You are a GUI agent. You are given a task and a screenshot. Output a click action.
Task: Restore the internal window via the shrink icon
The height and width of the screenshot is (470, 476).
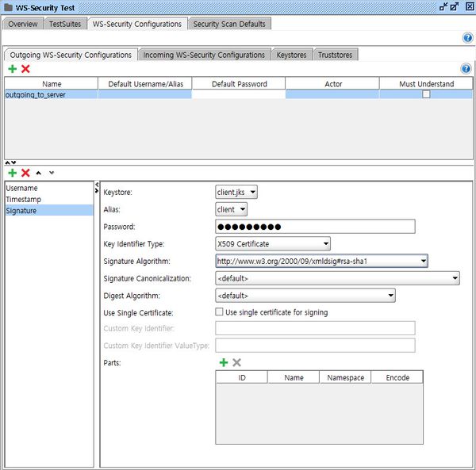pos(443,6)
